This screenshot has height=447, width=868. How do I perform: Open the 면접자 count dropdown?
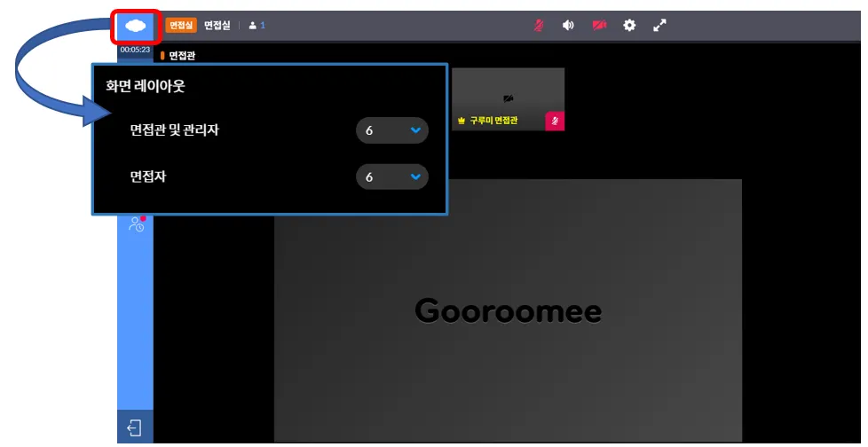392,177
